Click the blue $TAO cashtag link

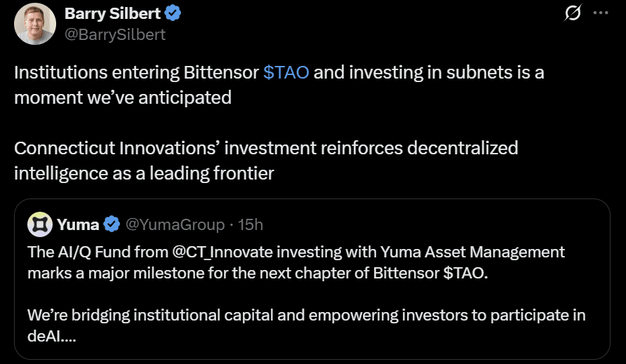coord(286,73)
